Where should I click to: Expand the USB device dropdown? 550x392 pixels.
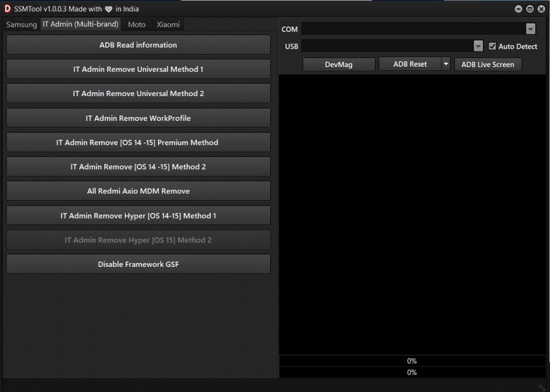tap(479, 47)
